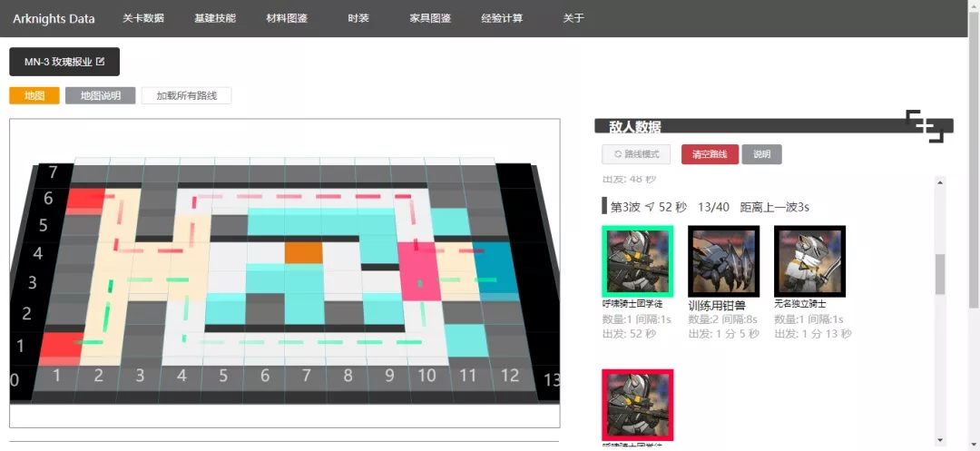Select red-bordered 呼啸骑士团学徒 enemy thumbnail
The height and width of the screenshot is (451, 980).
point(638,405)
